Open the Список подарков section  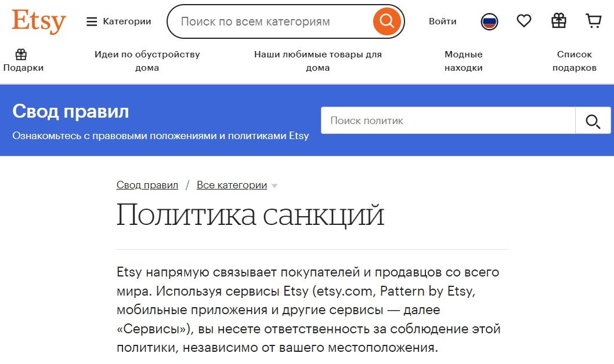pyautogui.click(x=575, y=61)
